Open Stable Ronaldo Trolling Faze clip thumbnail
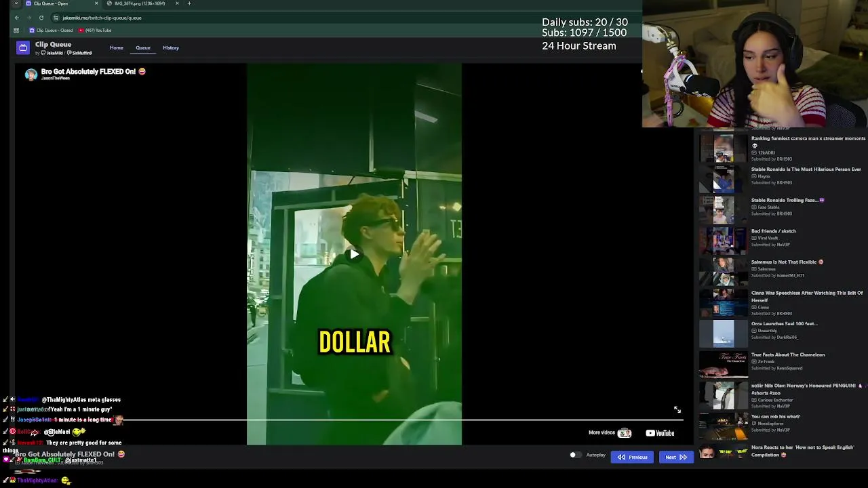The width and height of the screenshot is (868, 488). (x=724, y=210)
